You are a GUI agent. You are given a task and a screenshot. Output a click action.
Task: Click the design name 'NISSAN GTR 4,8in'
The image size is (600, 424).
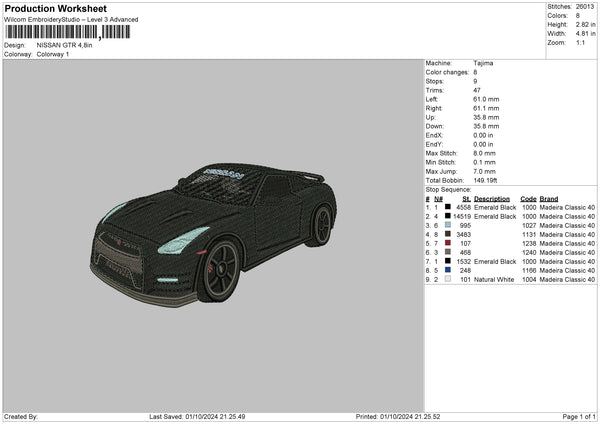(64, 45)
